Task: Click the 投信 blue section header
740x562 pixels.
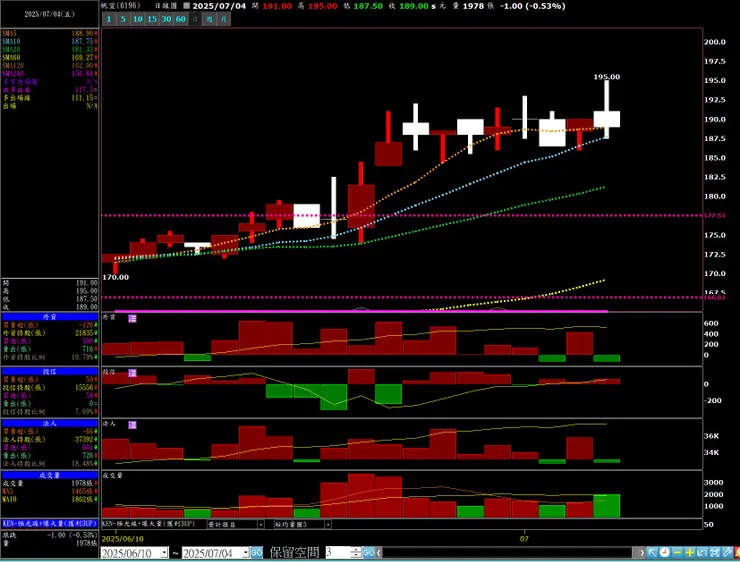Action: click(50, 371)
